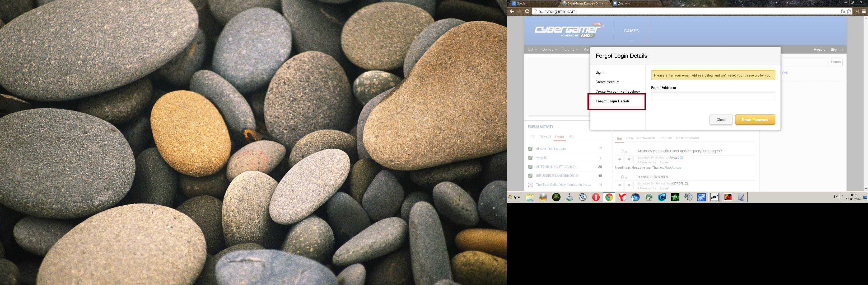Screen dimensions: 868x285
Task: Click the Sign In header link
Action: coord(836,49)
